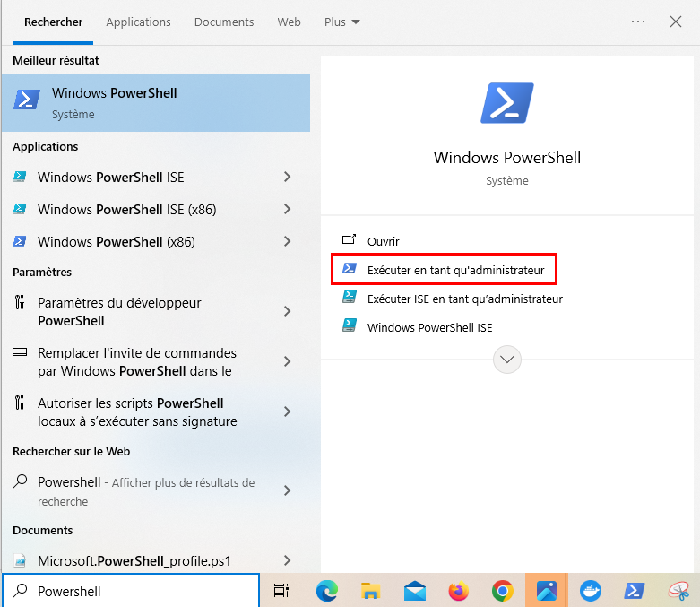Launch Microsoft Edge from taskbar
Screen dimensions: 700x607
click(x=327, y=591)
